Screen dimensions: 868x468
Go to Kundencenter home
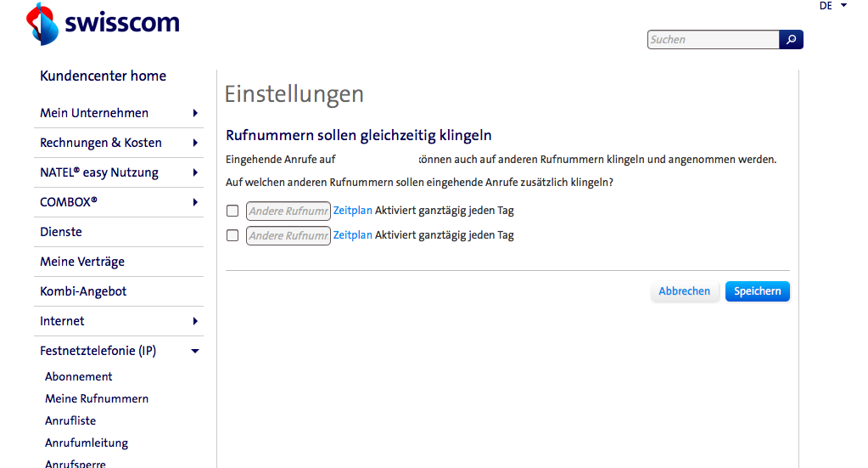[x=103, y=76]
